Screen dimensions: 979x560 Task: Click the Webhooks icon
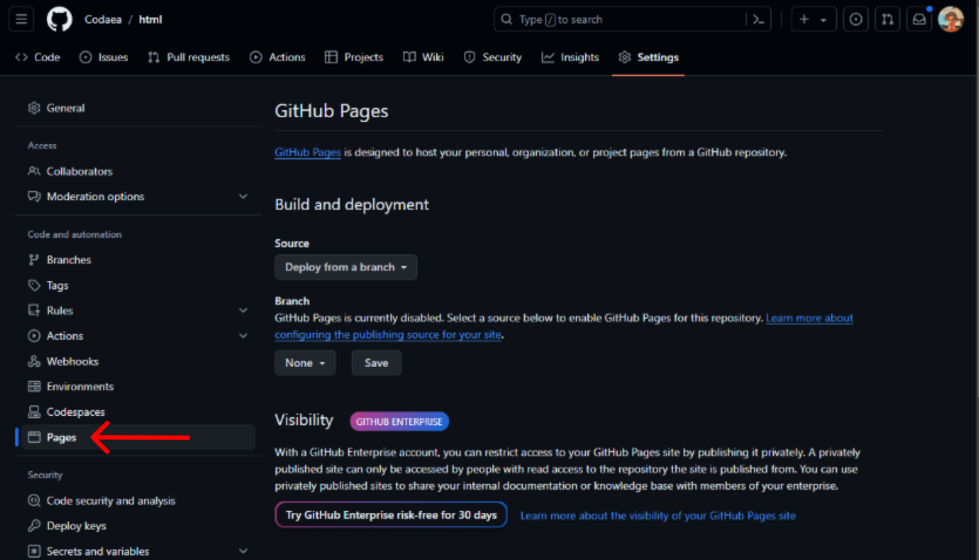(34, 361)
